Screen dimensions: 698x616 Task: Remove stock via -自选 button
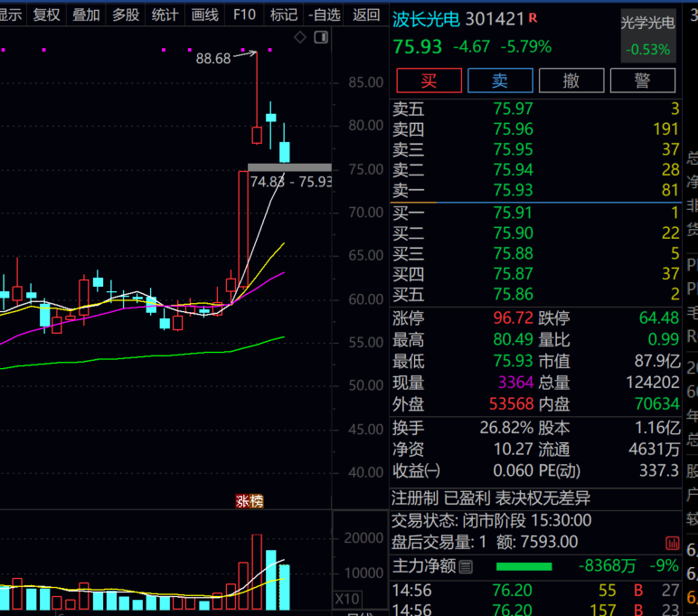[325, 14]
